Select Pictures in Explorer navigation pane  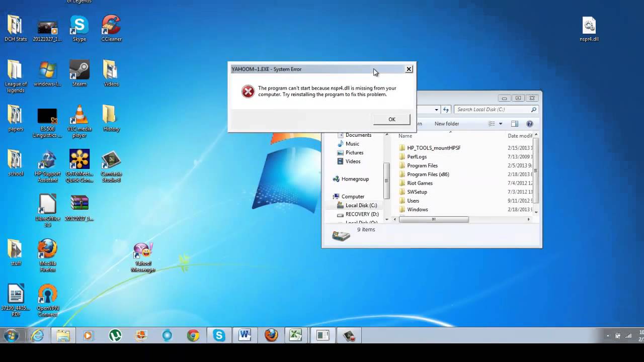point(354,152)
